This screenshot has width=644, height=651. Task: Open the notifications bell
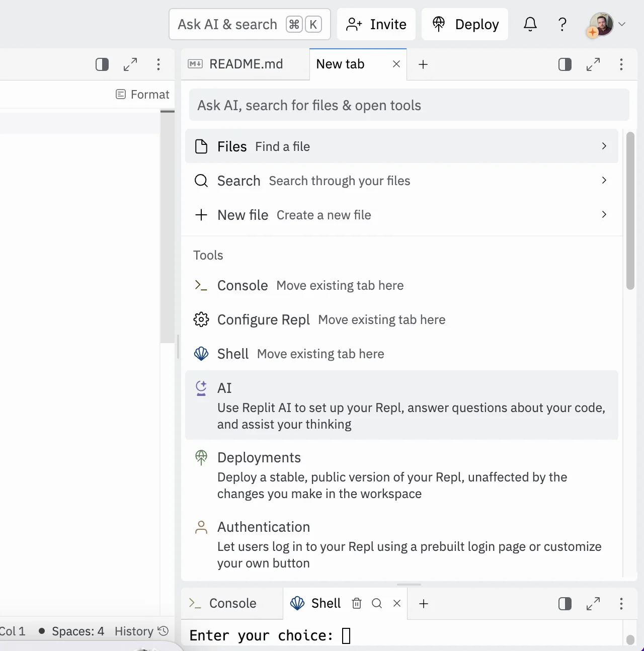coord(530,24)
